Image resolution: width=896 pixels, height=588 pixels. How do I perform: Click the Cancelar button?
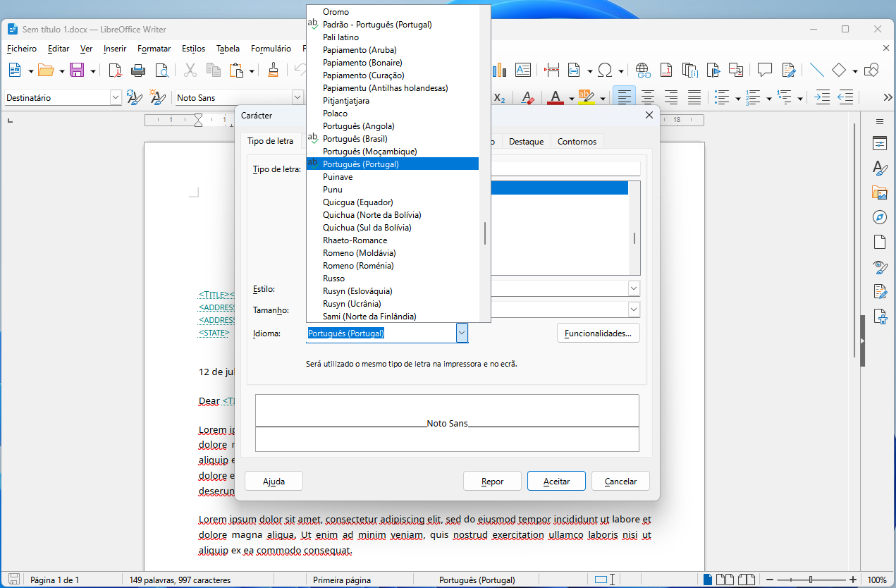pyautogui.click(x=620, y=482)
